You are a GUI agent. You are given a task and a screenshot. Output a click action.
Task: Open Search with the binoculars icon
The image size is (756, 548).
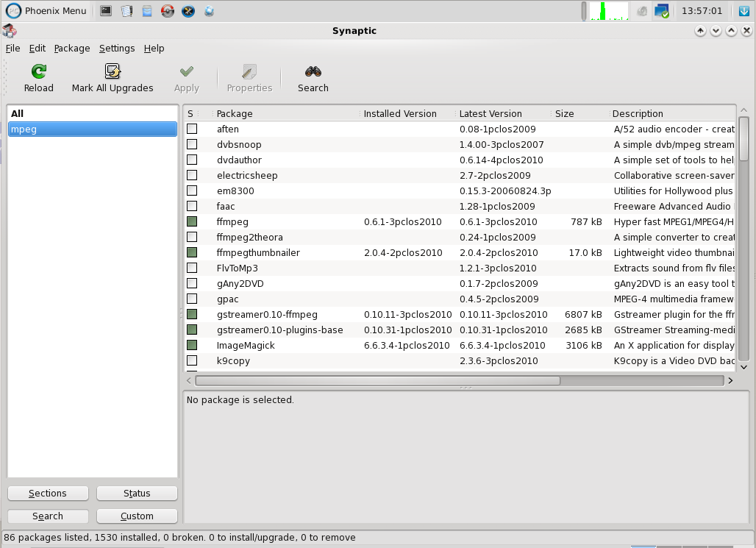pos(313,72)
